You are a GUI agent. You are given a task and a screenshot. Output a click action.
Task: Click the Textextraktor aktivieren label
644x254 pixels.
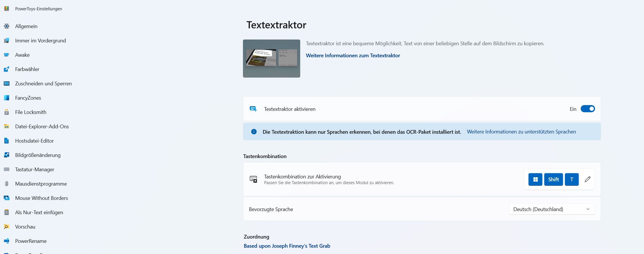(290, 109)
